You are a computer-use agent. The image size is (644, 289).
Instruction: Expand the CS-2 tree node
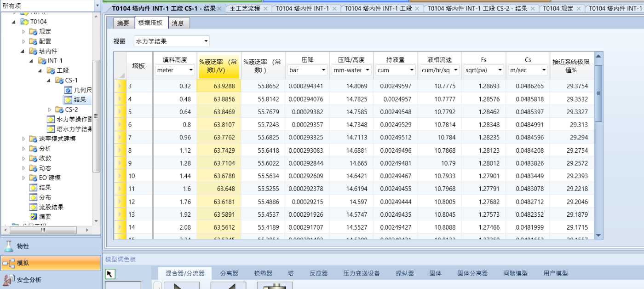[50, 110]
